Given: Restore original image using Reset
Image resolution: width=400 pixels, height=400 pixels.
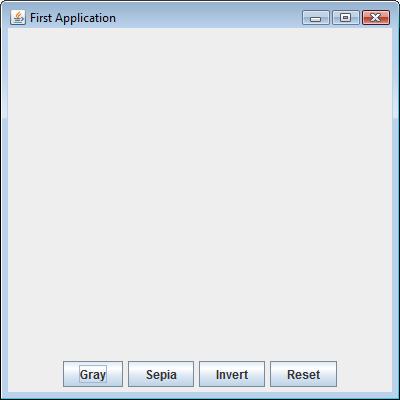Looking at the screenshot, I should click(303, 374).
